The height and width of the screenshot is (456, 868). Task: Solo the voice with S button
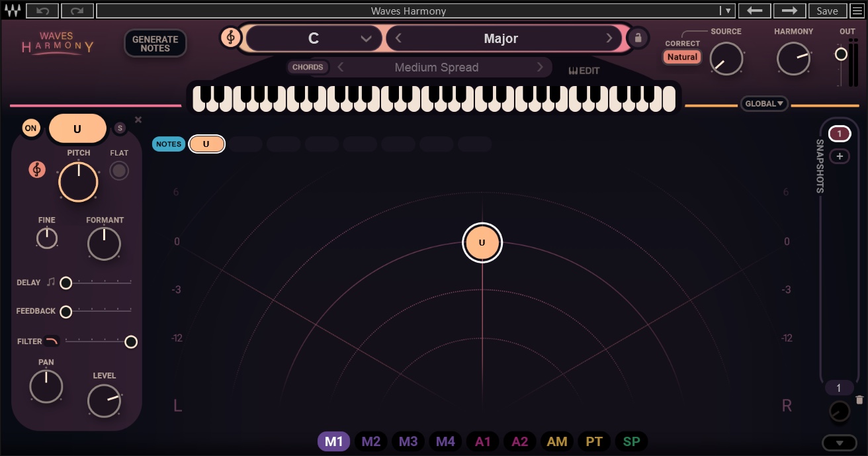coord(120,128)
